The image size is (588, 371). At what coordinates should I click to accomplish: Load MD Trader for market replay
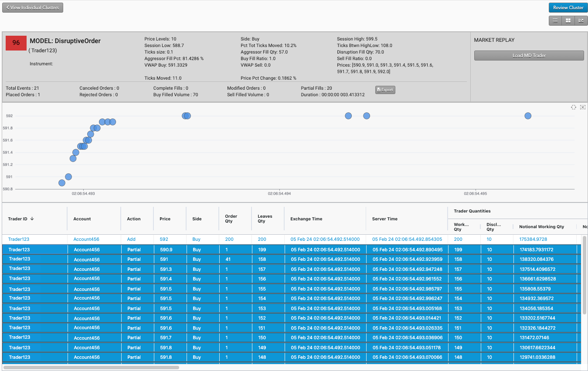pyautogui.click(x=529, y=55)
